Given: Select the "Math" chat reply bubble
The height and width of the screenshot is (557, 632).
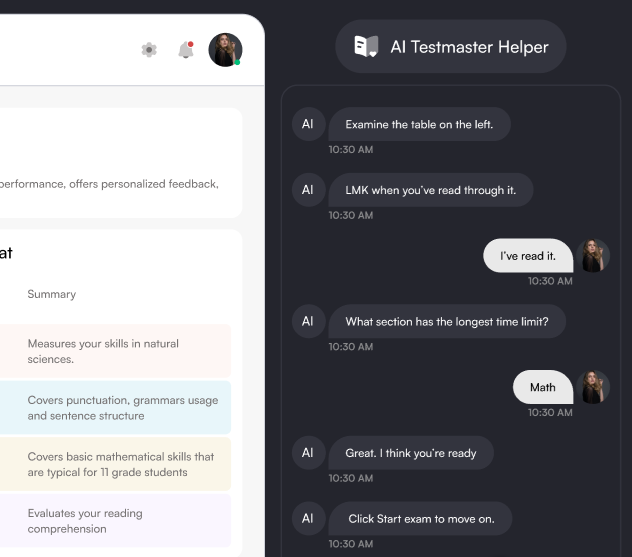Looking at the screenshot, I should 543,387.
